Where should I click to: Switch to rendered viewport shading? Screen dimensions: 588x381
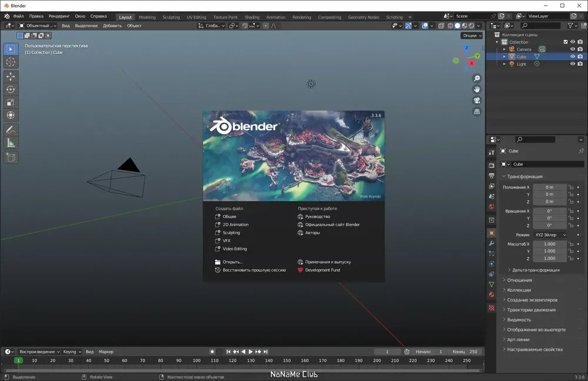pyautogui.click(x=472, y=25)
